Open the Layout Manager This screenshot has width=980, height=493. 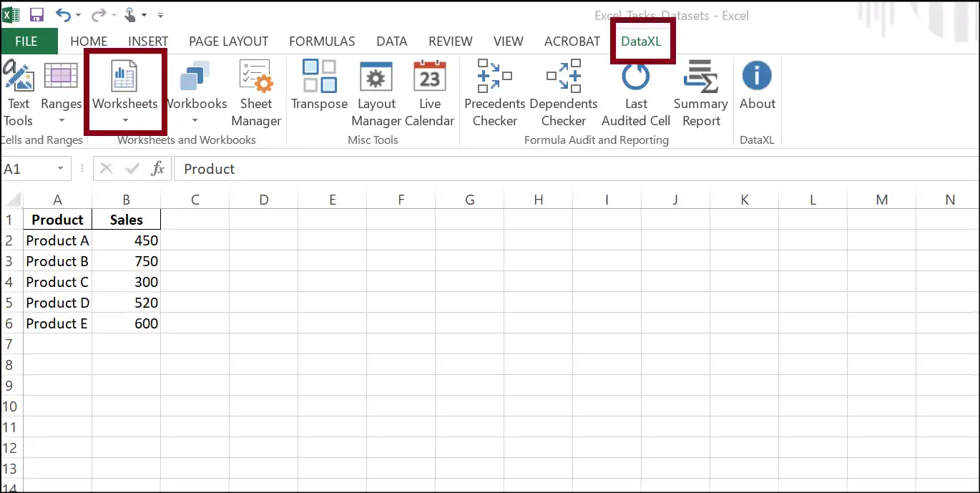pyautogui.click(x=376, y=94)
